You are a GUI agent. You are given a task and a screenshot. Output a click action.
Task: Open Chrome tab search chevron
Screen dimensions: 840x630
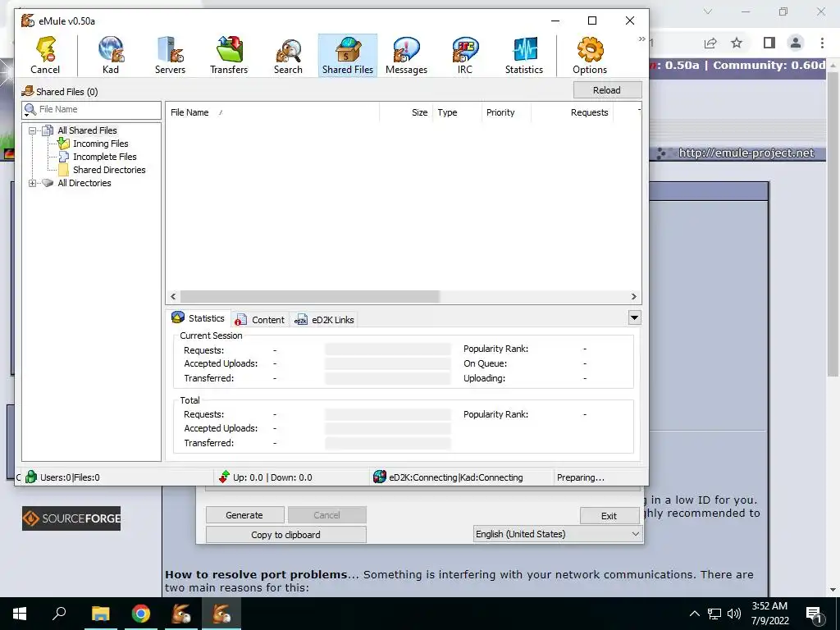(x=708, y=11)
